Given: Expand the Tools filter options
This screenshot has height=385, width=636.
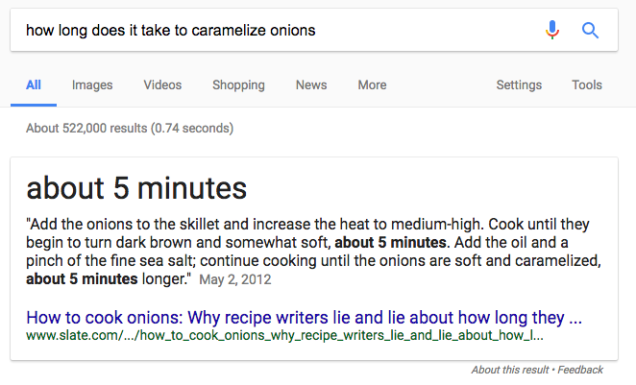Looking at the screenshot, I should coord(587,85).
